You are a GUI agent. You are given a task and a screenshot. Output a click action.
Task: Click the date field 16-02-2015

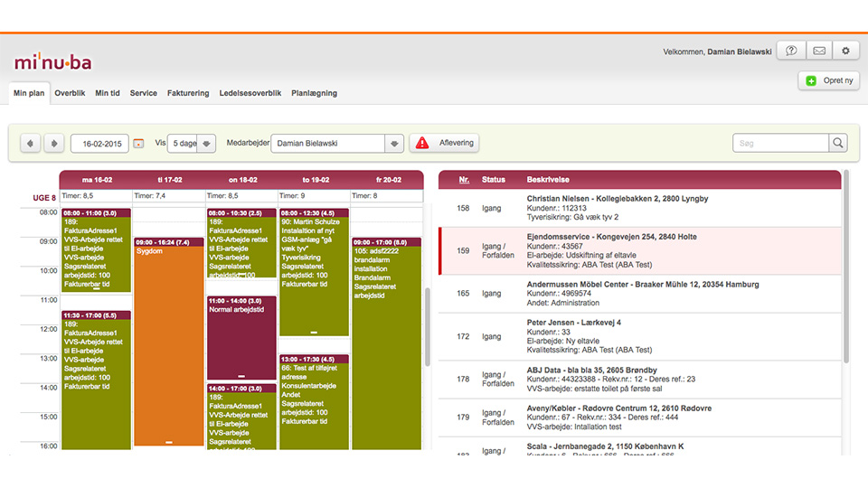(99, 144)
